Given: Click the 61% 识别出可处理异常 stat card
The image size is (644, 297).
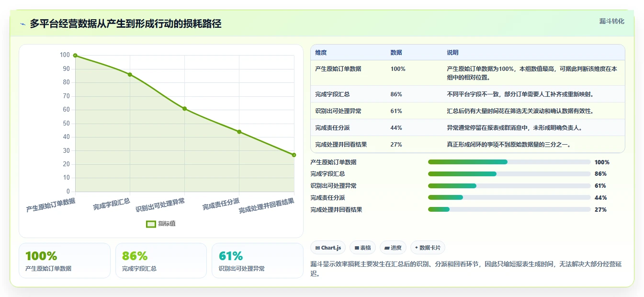Looking at the screenshot, I should click(258, 261).
